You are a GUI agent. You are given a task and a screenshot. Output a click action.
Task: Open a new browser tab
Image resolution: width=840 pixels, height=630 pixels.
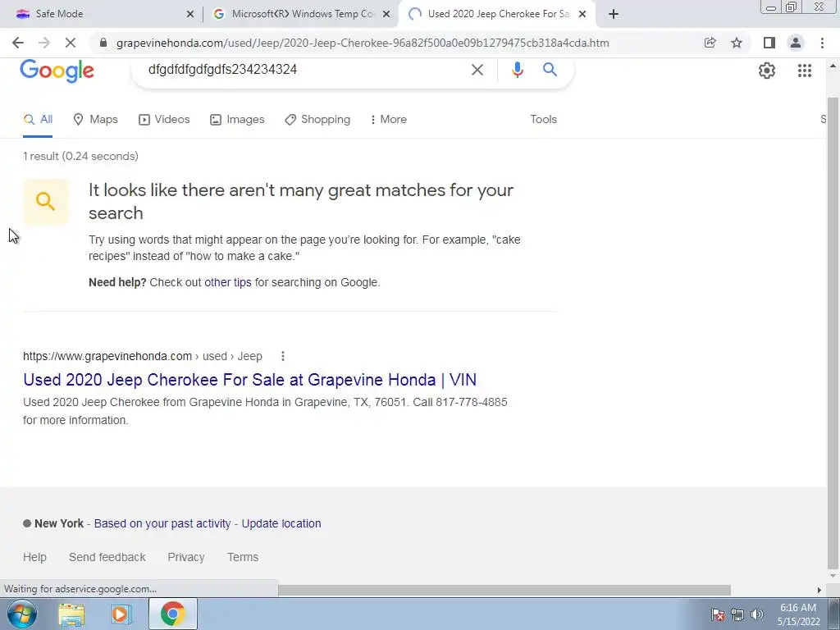[x=614, y=14]
